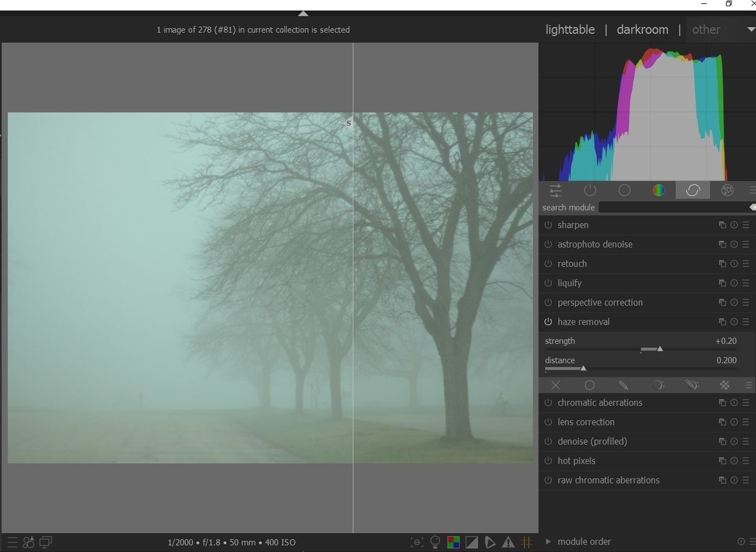
Task: Open quick presets menu in bottom bar
Action: [12, 542]
